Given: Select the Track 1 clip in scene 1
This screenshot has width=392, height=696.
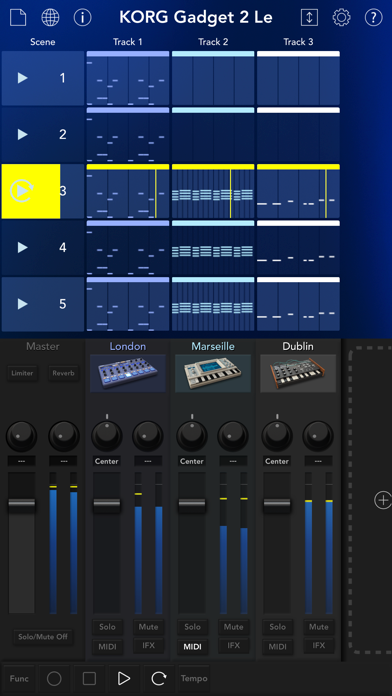Looking at the screenshot, I should tap(128, 78).
